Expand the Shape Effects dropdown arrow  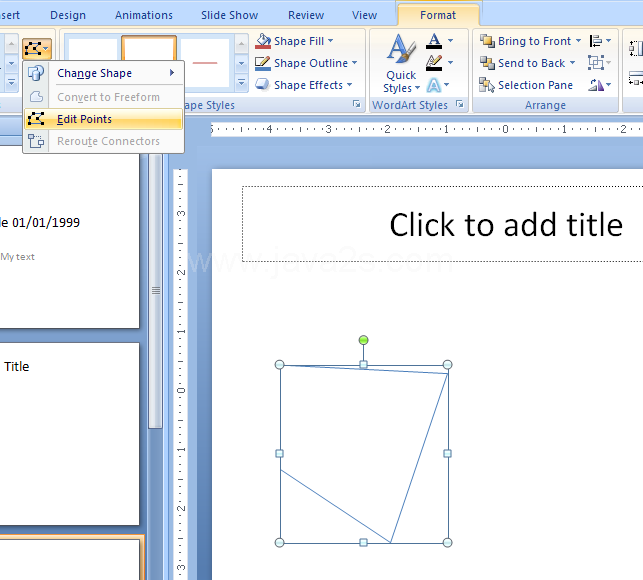click(x=349, y=85)
